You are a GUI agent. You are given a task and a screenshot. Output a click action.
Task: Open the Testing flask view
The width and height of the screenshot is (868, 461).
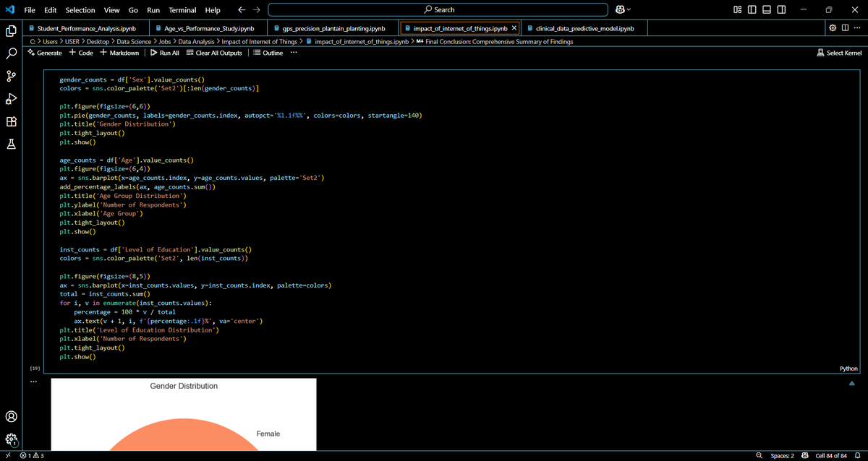(x=11, y=145)
